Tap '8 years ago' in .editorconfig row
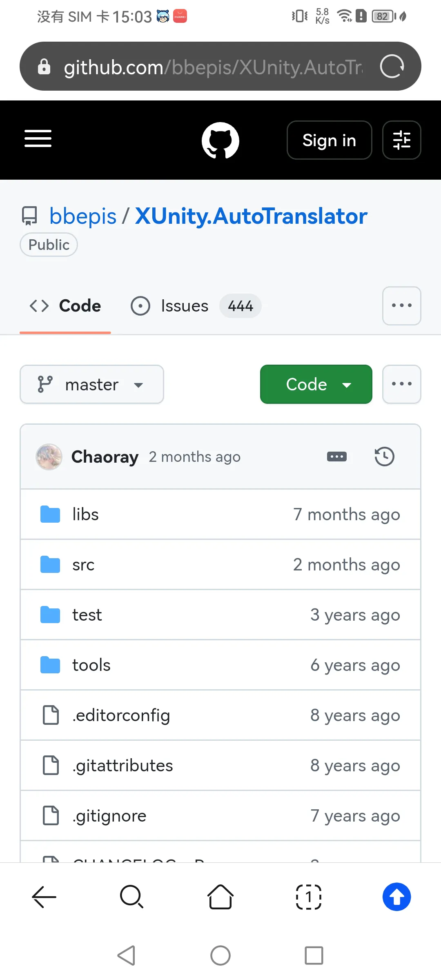 (355, 715)
